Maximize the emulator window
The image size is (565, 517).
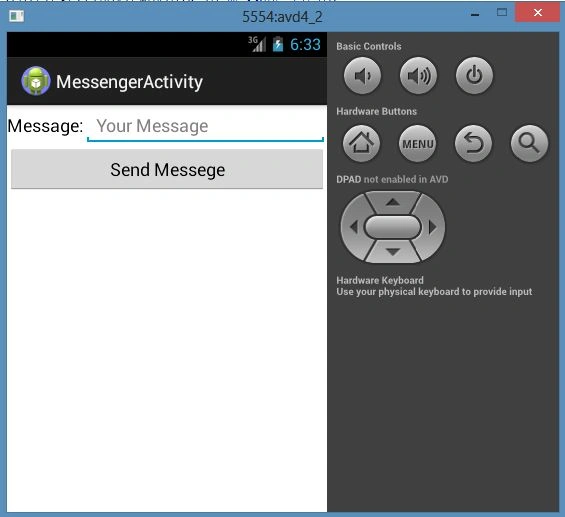(502, 13)
